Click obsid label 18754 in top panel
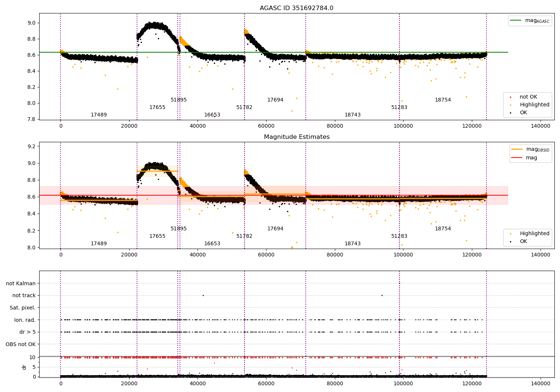Screen dimensions: 560x392 [443, 100]
